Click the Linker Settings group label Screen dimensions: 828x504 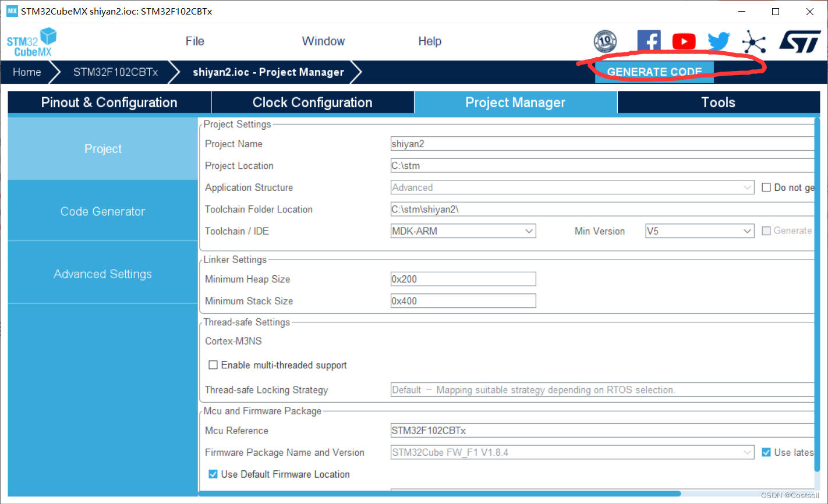[x=235, y=260]
